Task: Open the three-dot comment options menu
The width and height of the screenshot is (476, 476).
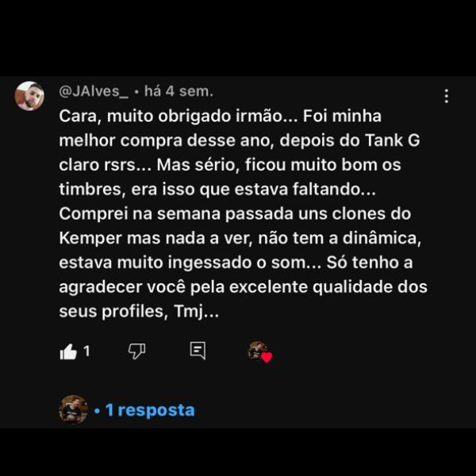Action: (x=446, y=96)
